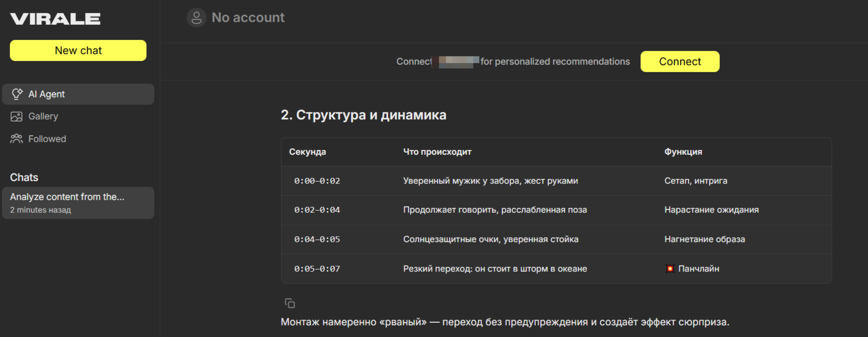Screen dimensions: 868x337
Task: Click the 0:05–0:07 timestamp cell
Action: click(x=317, y=269)
